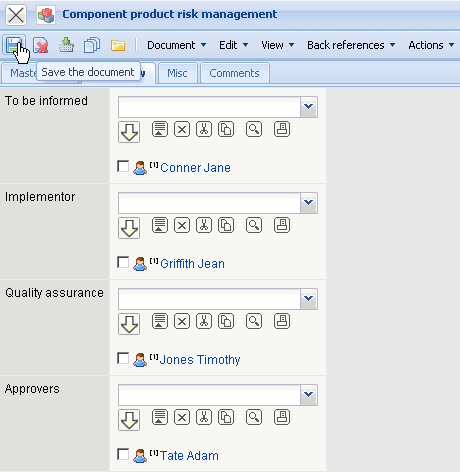The image size is (460, 472).
Task: Click the Save document icon in toolbar
Action: 13,45
